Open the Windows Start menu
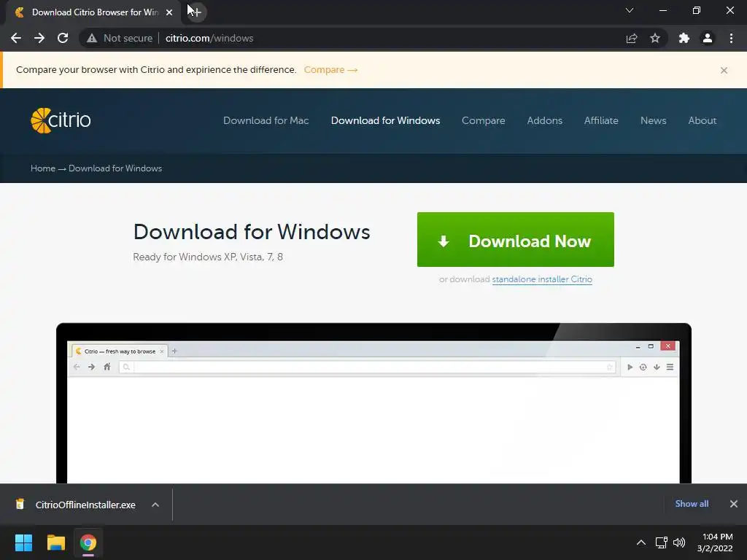This screenshot has width=747, height=560. (x=23, y=542)
